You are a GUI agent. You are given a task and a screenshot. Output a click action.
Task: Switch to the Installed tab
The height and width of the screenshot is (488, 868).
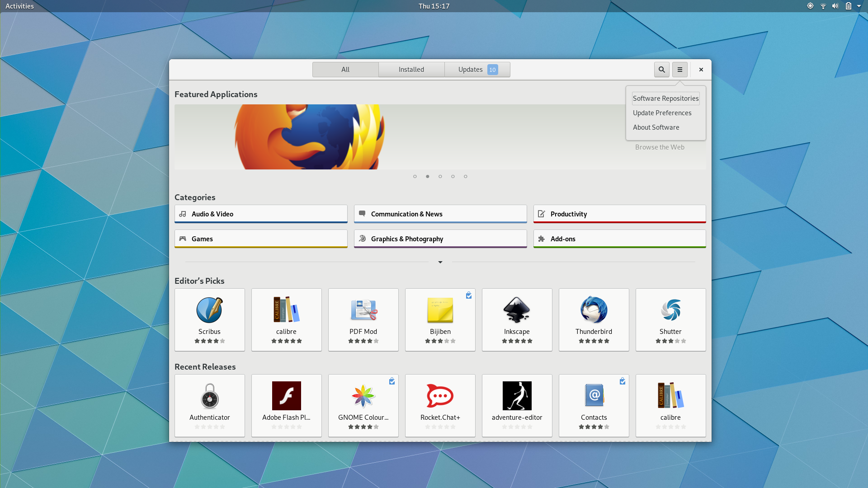click(x=411, y=69)
